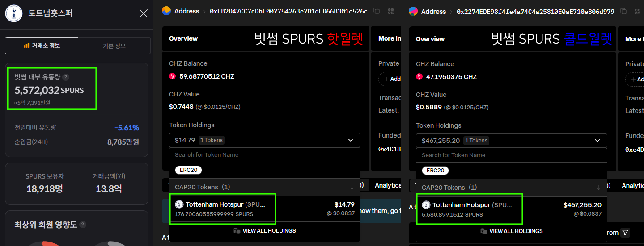The width and height of the screenshot is (644, 246).
Task: Toggle the ERC20 filter chip in the hot wallet dropdown
Action: (188, 170)
